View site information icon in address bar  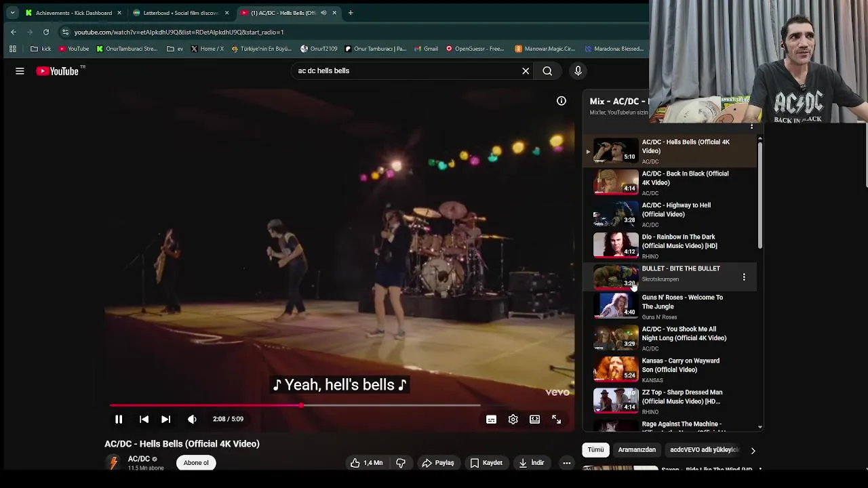click(x=65, y=32)
